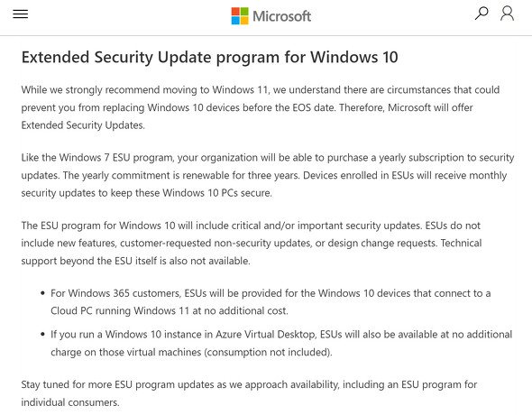532x415 pixels.
Task: Click the Windows 365 customers bullet item
Action: click(x=271, y=302)
